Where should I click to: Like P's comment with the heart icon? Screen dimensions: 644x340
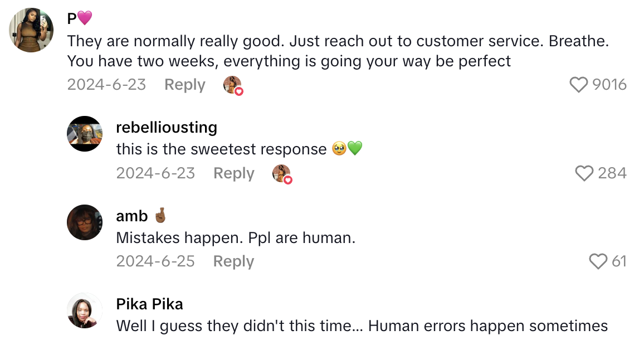point(579,85)
